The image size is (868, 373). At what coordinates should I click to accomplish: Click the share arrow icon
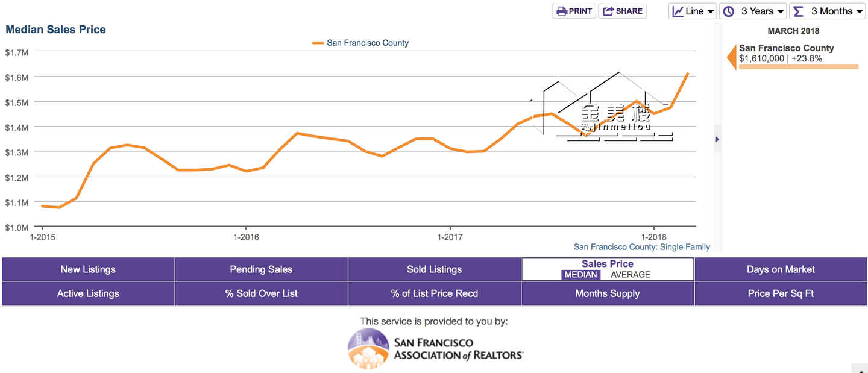[x=608, y=11]
